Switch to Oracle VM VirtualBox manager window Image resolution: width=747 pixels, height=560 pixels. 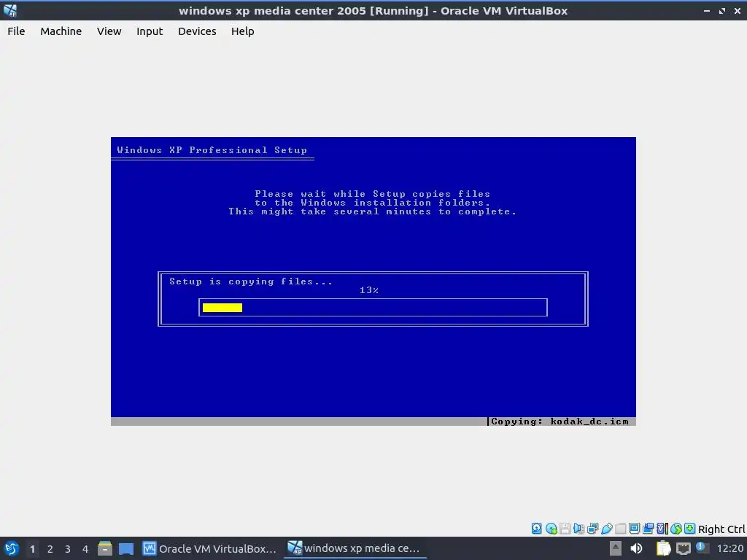point(209,548)
